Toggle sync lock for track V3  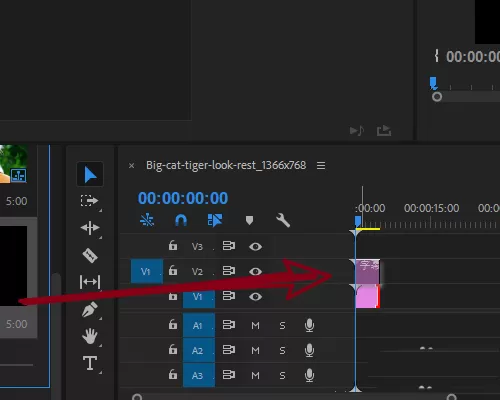229,246
